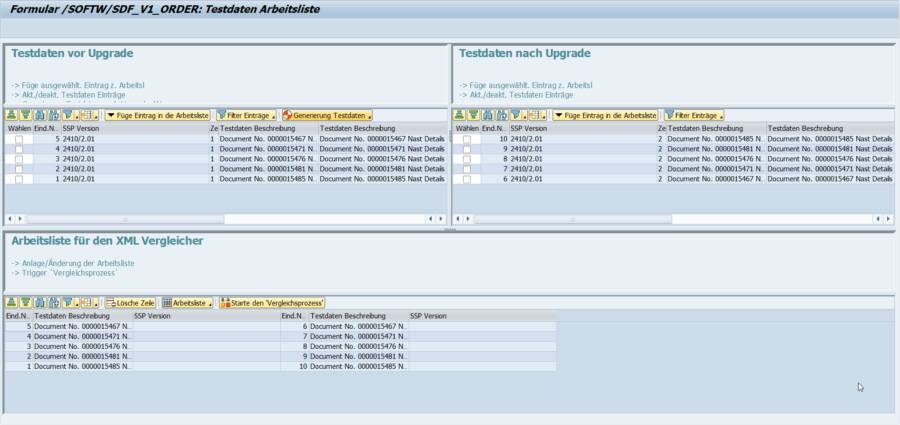Tick the Wählen checkbox for entry 5 before upgrade

tap(19, 139)
